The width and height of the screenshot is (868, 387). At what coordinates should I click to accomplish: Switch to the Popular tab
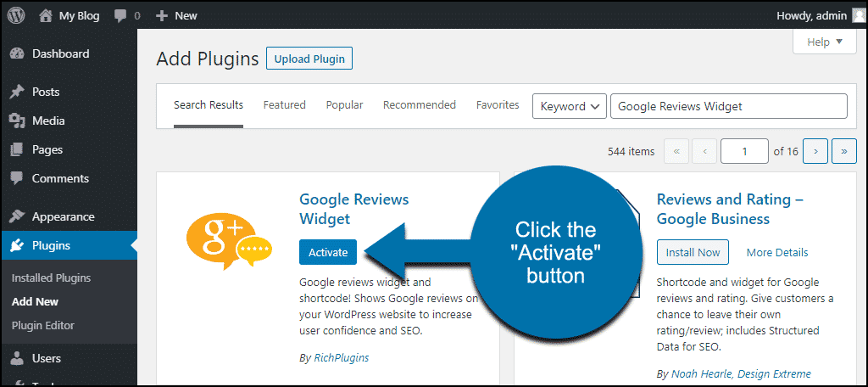[x=344, y=104]
